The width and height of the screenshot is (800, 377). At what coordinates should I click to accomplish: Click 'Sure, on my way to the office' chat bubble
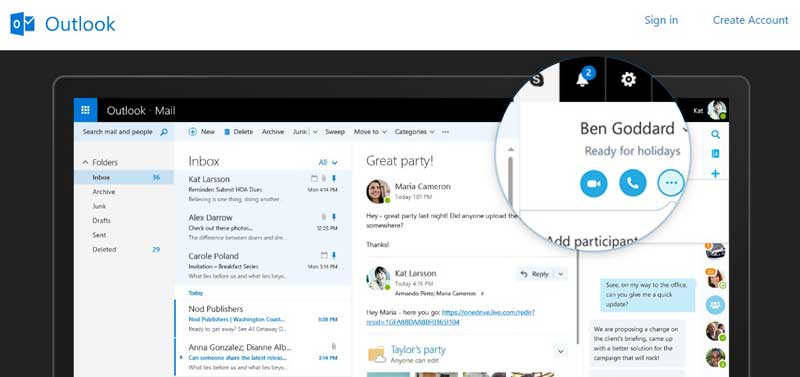647,295
